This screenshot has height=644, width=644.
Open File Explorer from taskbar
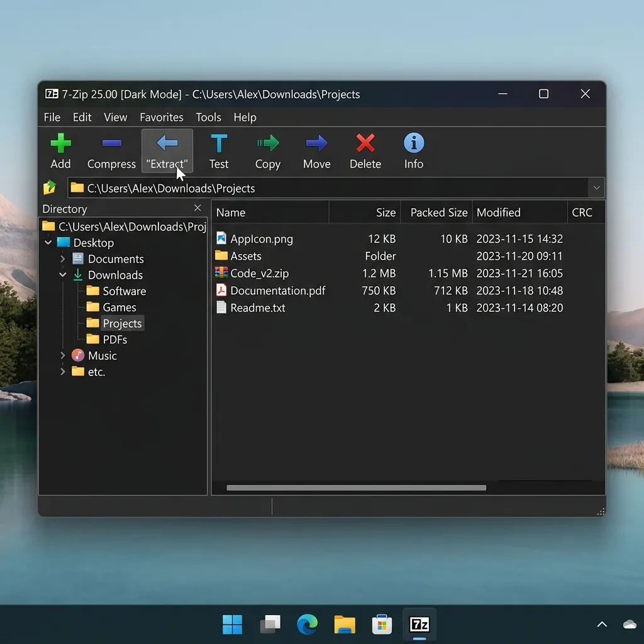tap(345, 625)
